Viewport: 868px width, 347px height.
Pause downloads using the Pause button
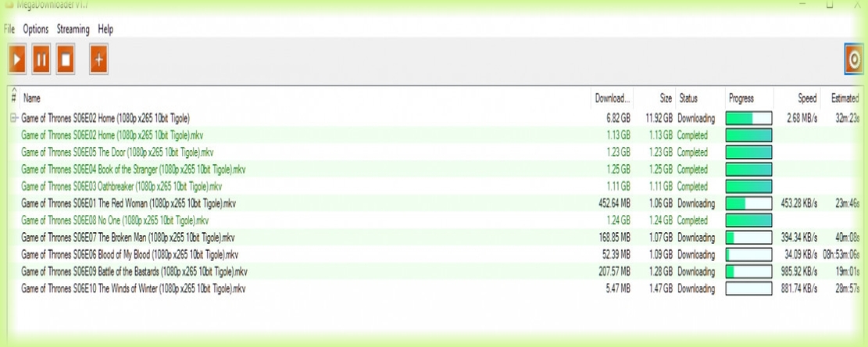click(41, 59)
